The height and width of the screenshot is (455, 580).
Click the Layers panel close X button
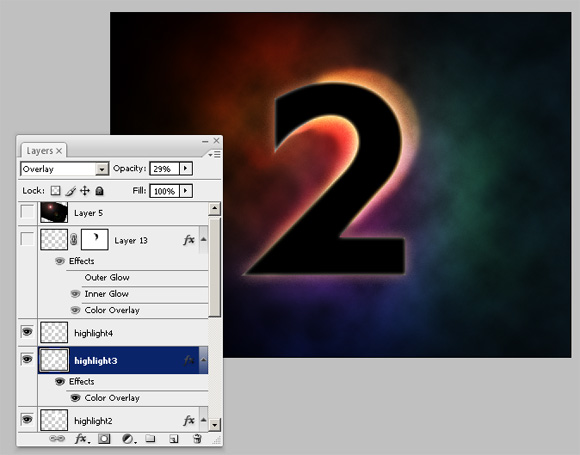pos(216,141)
